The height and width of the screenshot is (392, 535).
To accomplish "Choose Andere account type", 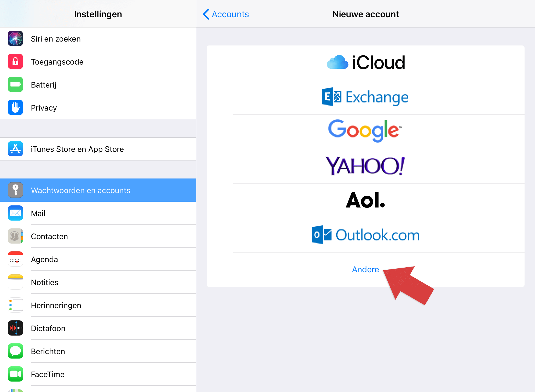I will (365, 269).
